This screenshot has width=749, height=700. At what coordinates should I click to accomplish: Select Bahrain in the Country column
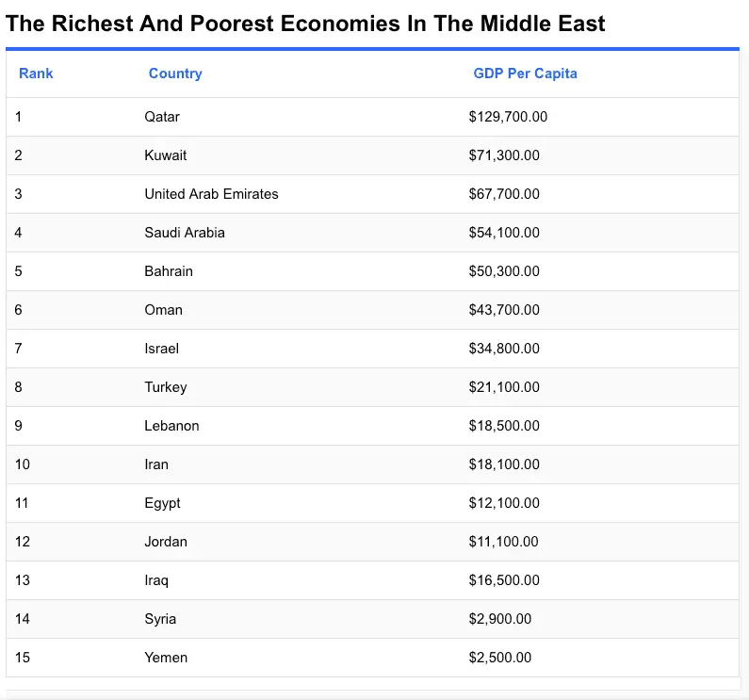[169, 271]
